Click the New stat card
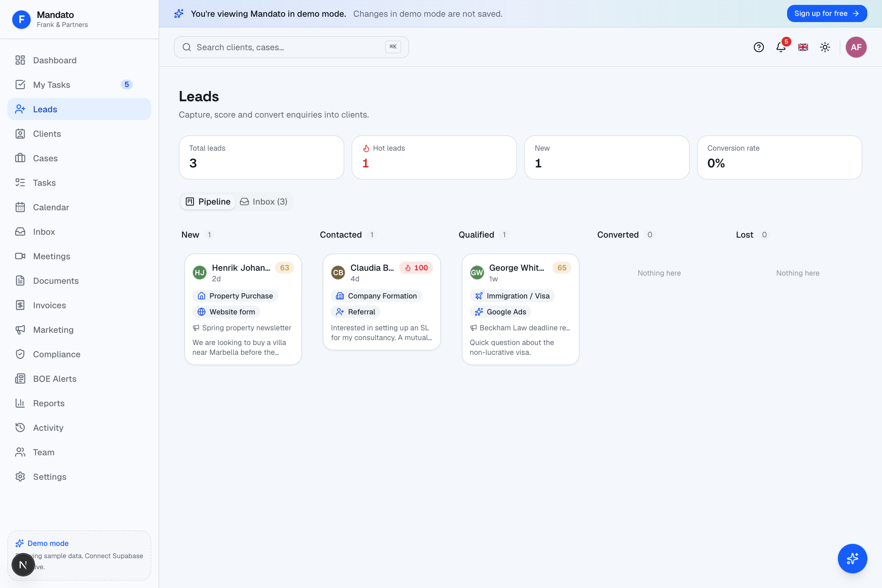882x588 pixels. pos(607,157)
